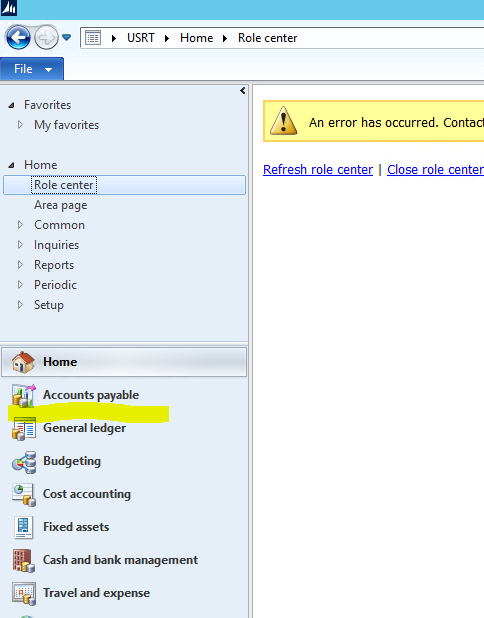Image resolution: width=484 pixels, height=618 pixels.
Task: Click the grayed Forward navigation arrow
Action: (46, 37)
